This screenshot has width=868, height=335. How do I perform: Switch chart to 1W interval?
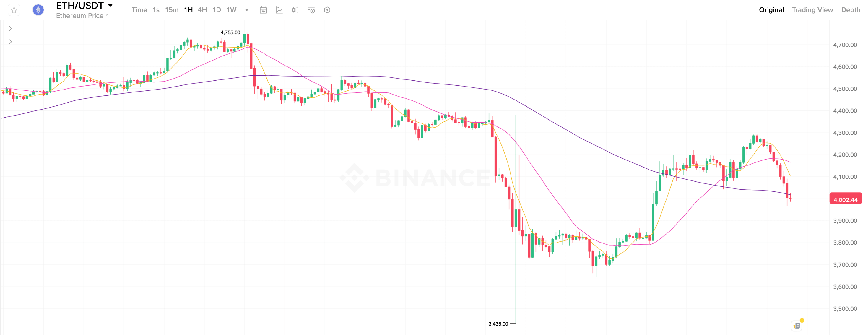[231, 10]
